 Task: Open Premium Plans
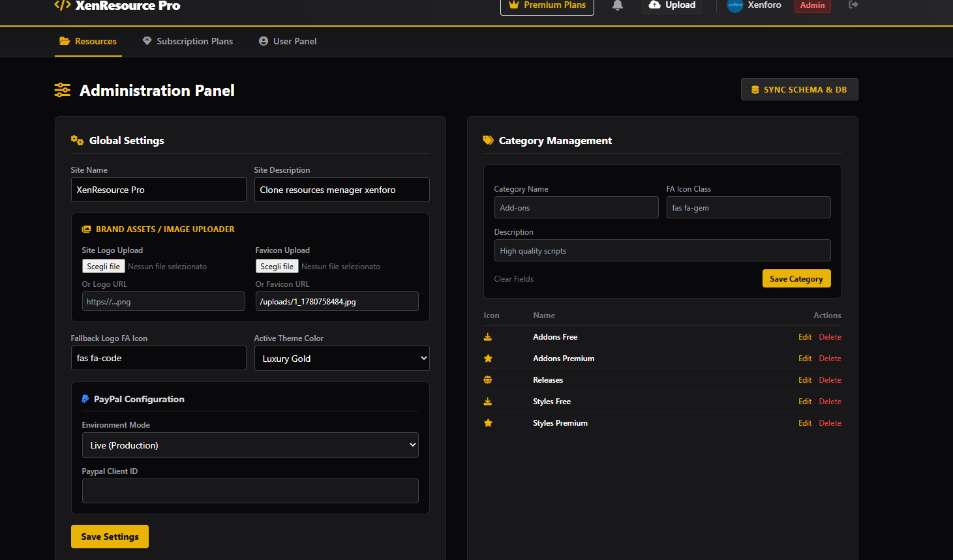[547, 5]
